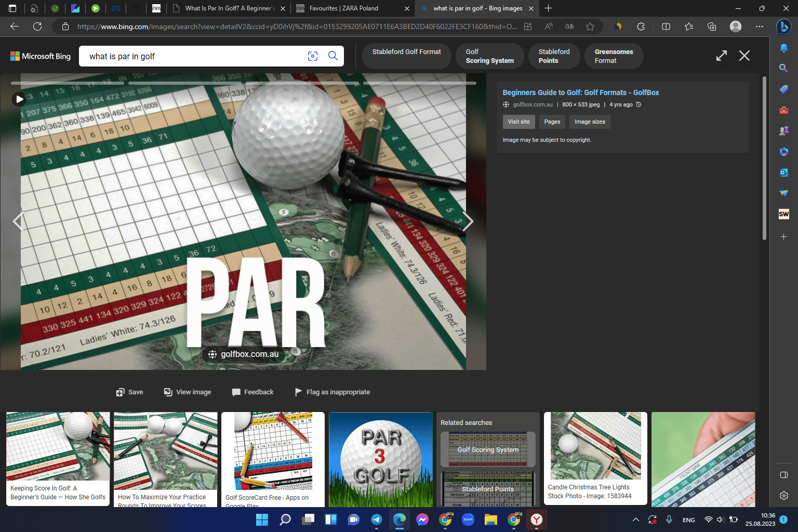Open Keeping Score In Golf thumbnail
798x532 pixels.
(x=58, y=459)
